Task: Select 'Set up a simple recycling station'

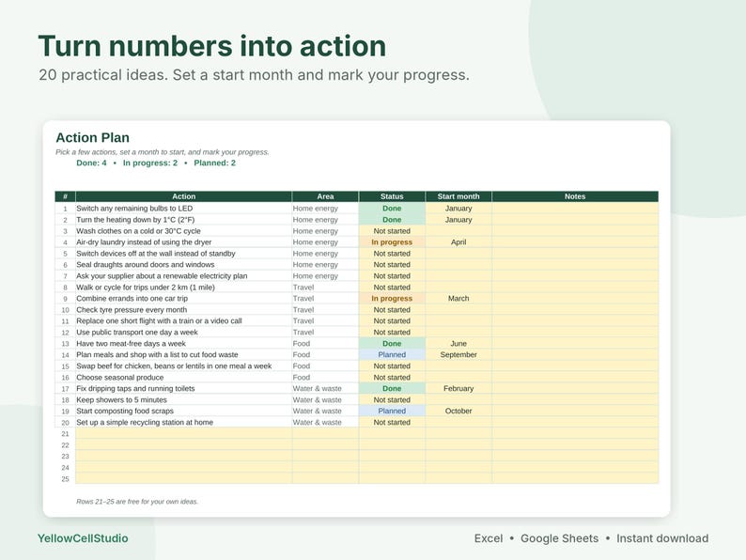Action: click(x=183, y=423)
